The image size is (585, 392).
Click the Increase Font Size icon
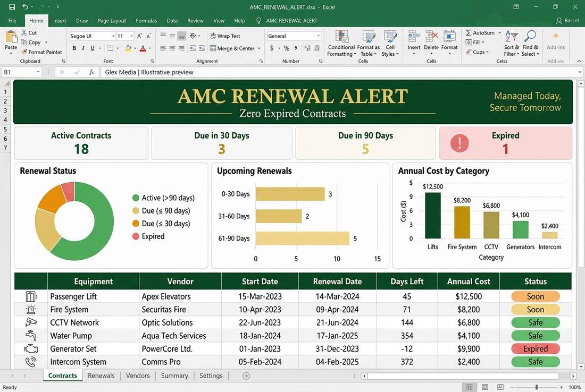click(x=139, y=36)
